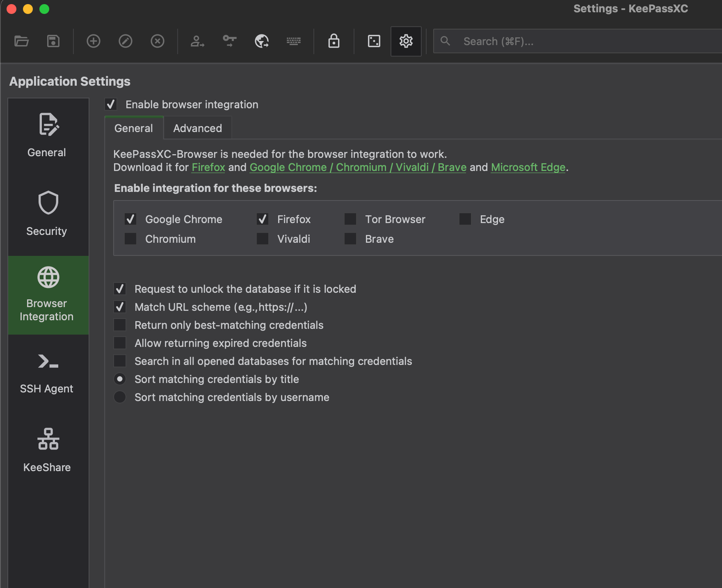The height and width of the screenshot is (588, 722).
Task: Open General settings sidebar section
Action: (x=48, y=137)
